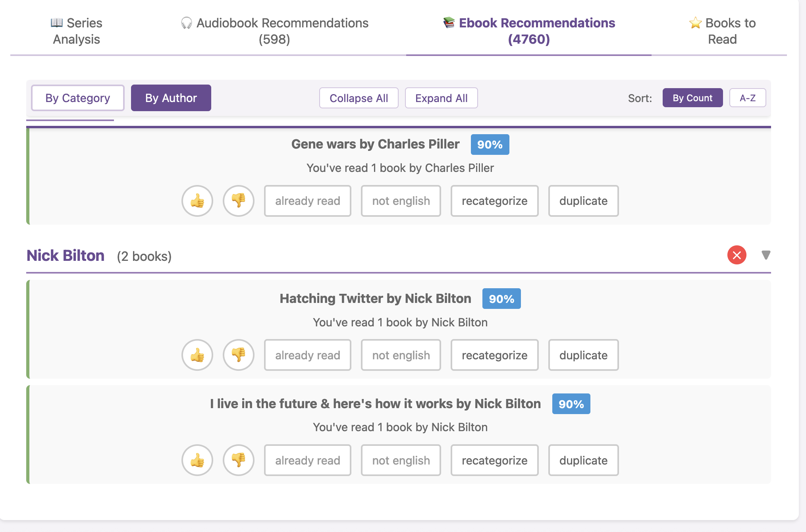Thumbs down Hatching Twitter recommendation
Viewport: 806px width, 532px height.
coord(238,355)
